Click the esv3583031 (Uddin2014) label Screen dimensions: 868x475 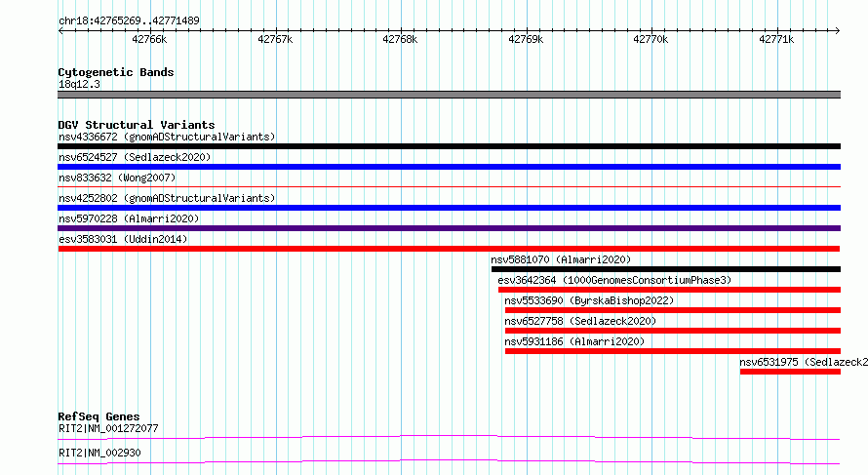click(x=123, y=239)
